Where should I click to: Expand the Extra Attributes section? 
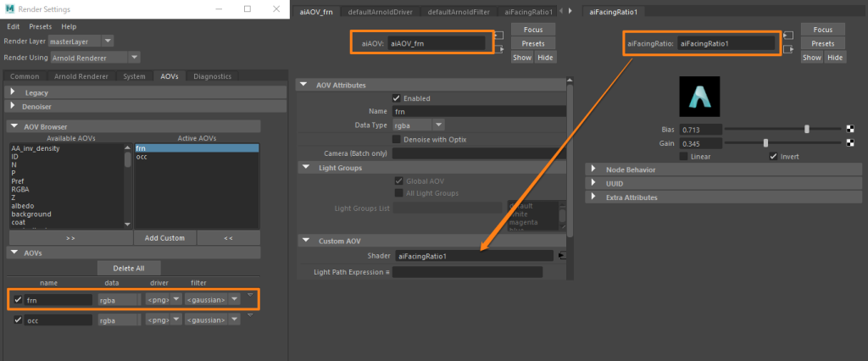click(724, 197)
